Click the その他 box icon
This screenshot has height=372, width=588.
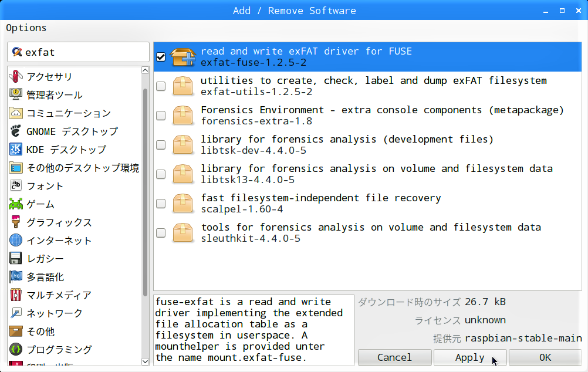pyautogui.click(x=16, y=331)
